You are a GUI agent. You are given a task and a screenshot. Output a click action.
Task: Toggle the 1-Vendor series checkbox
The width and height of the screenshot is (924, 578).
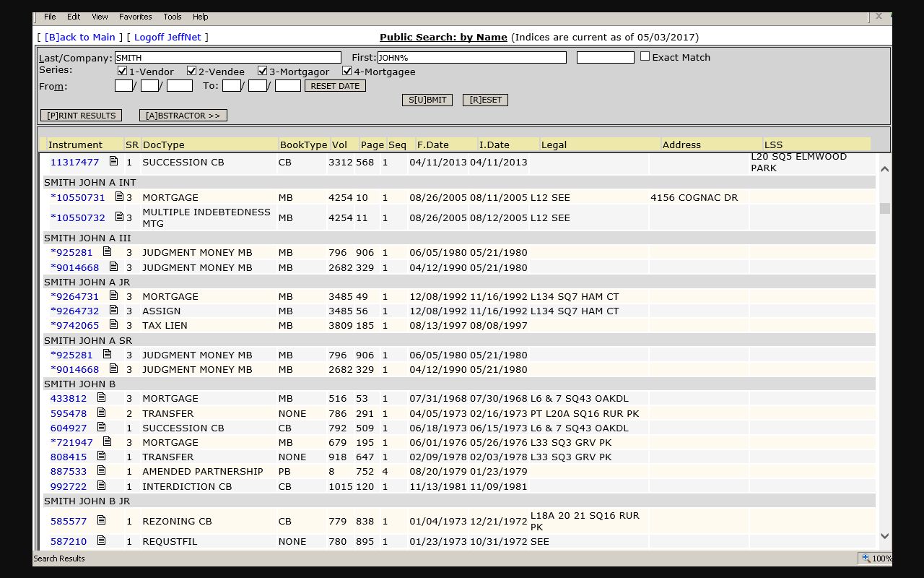(123, 71)
